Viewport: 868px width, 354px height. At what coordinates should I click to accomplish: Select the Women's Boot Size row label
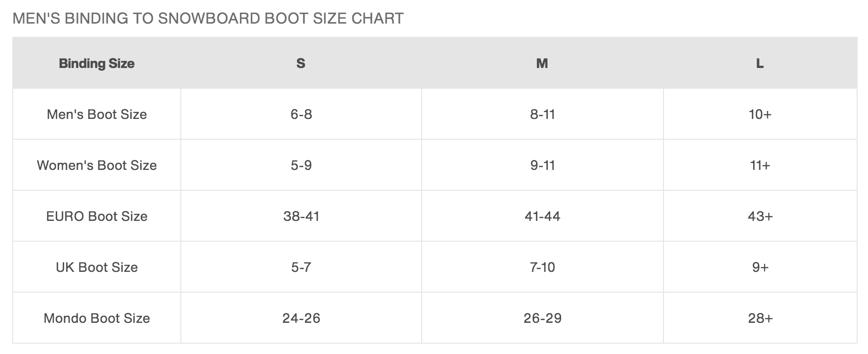(x=96, y=165)
